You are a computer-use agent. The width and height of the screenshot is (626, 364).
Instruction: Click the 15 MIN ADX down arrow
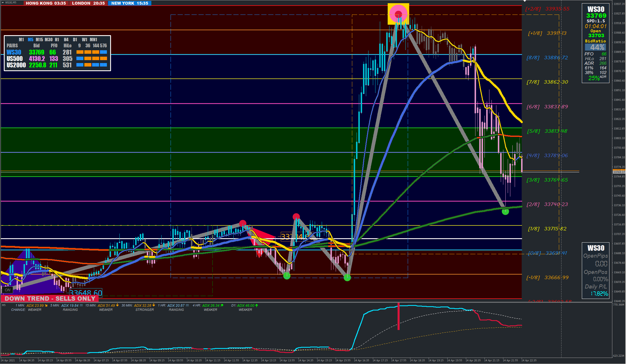point(117,305)
